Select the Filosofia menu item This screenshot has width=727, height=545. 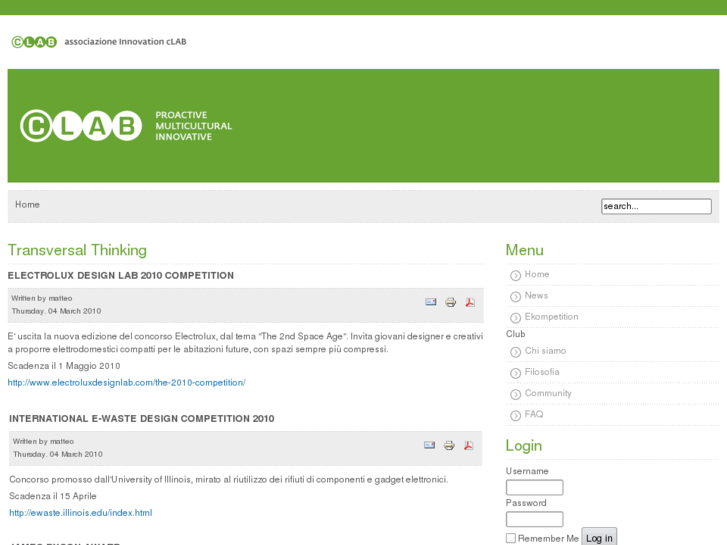[542, 372]
